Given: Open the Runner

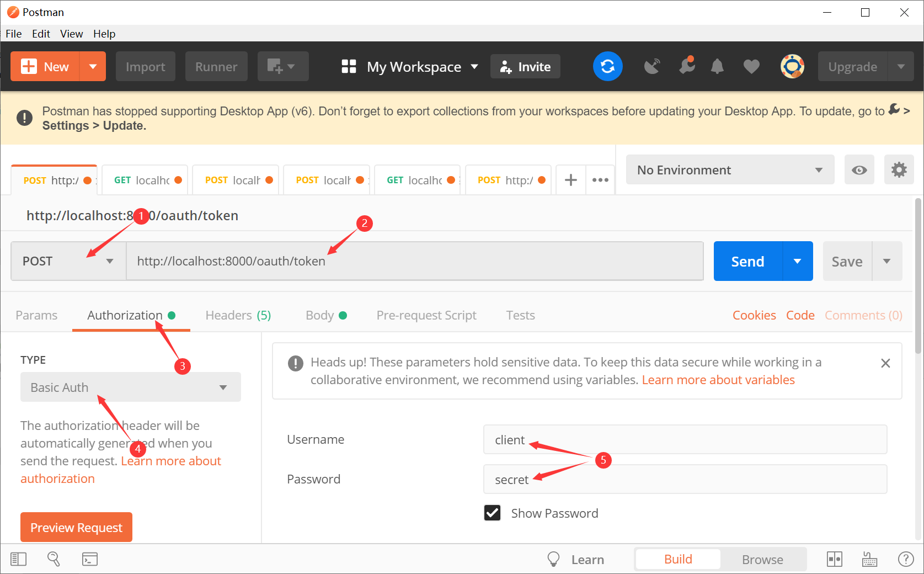Looking at the screenshot, I should coord(216,67).
